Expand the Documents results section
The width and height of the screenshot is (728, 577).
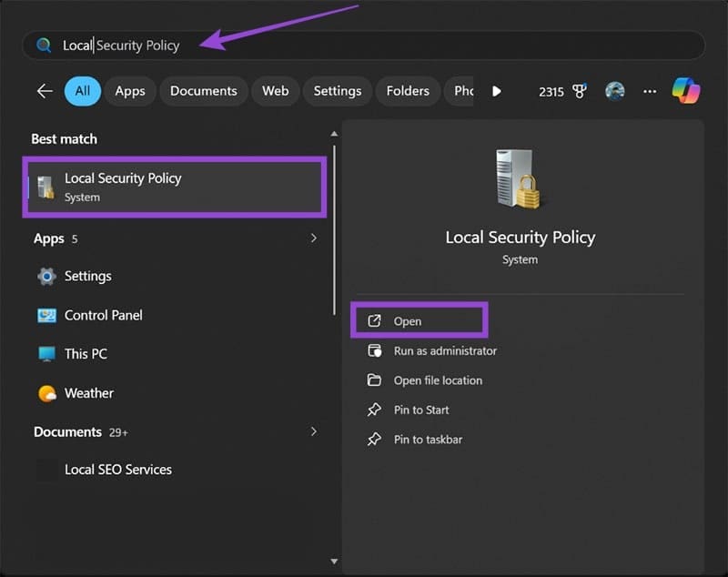click(x=314, y=431)
